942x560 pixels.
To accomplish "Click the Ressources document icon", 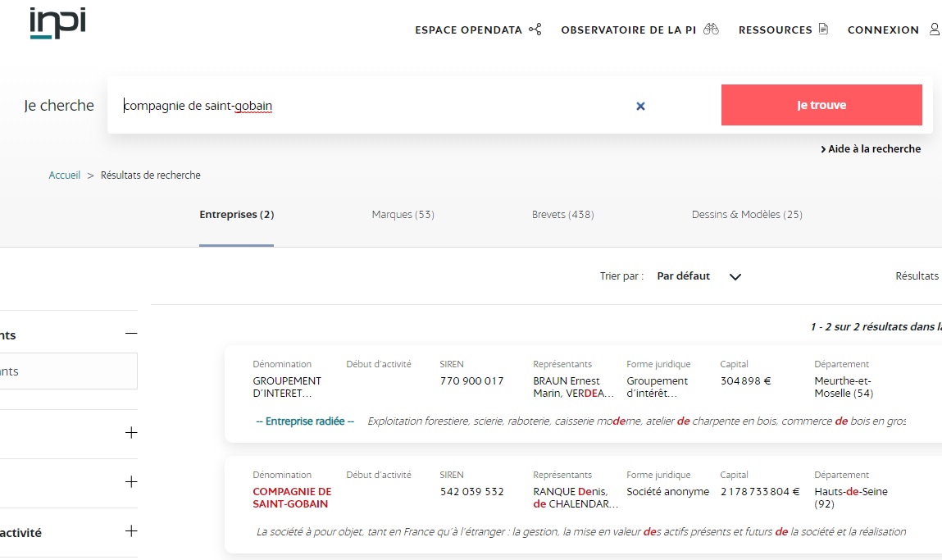I will [823, 29].
